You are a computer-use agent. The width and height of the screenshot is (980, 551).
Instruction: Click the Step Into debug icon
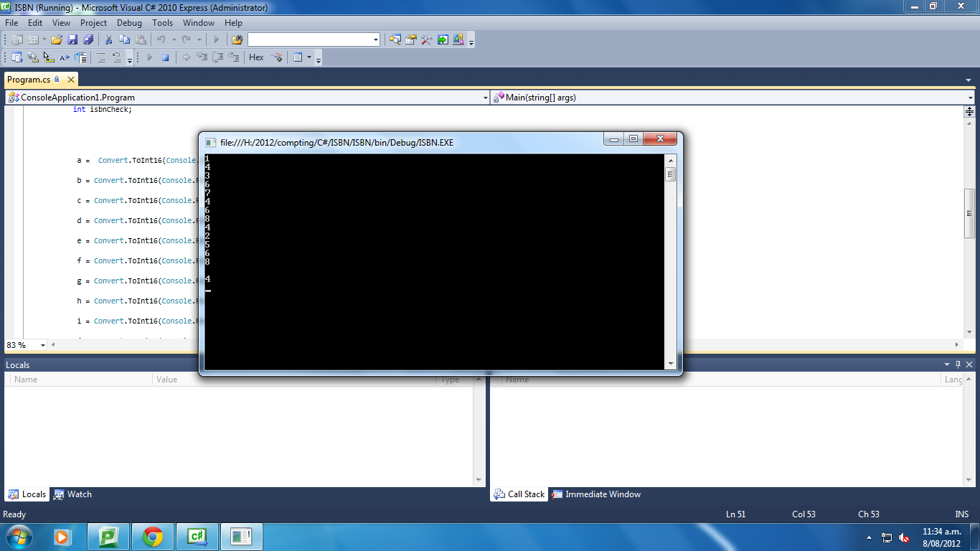point(203,59)
